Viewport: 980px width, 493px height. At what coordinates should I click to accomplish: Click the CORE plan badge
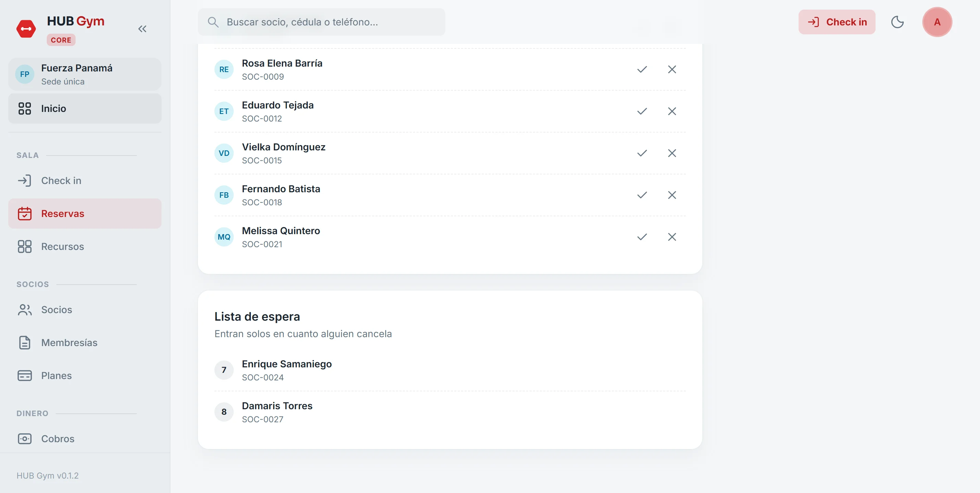[x=61, y=40]
